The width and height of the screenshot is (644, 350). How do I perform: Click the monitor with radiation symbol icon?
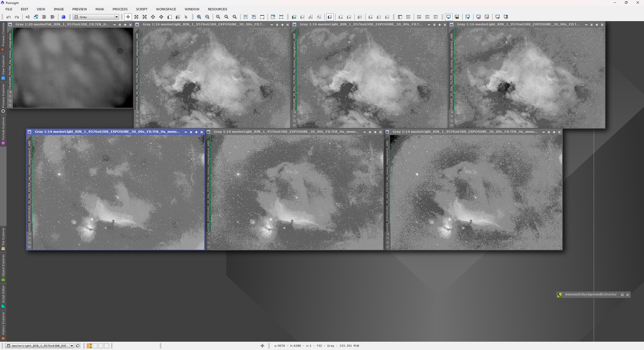tap(498, 17)
